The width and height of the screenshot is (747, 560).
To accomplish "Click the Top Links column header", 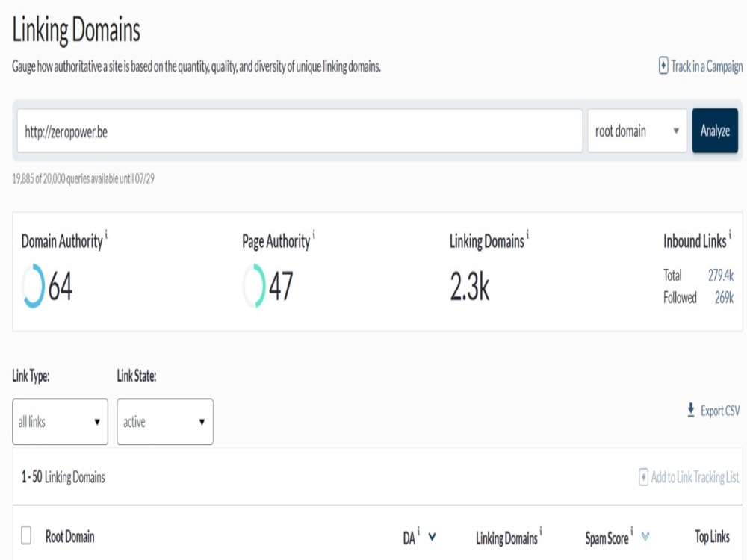I will 712,537.
